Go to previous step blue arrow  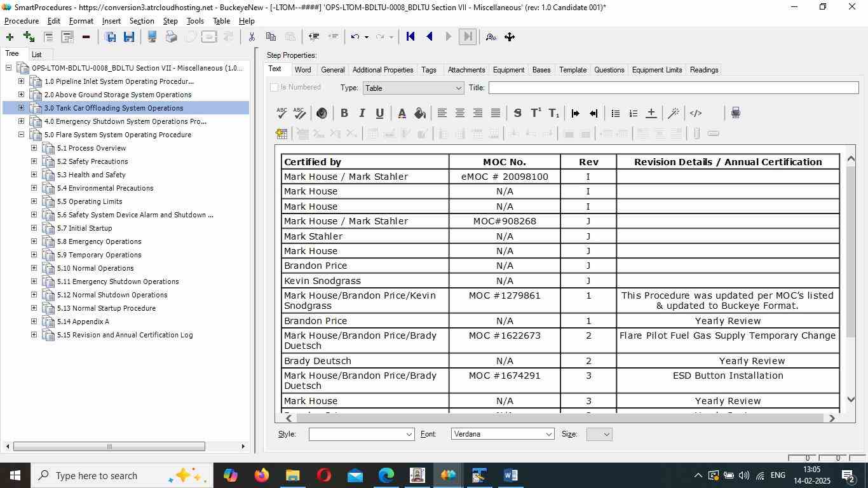click(x=430, y=37)
